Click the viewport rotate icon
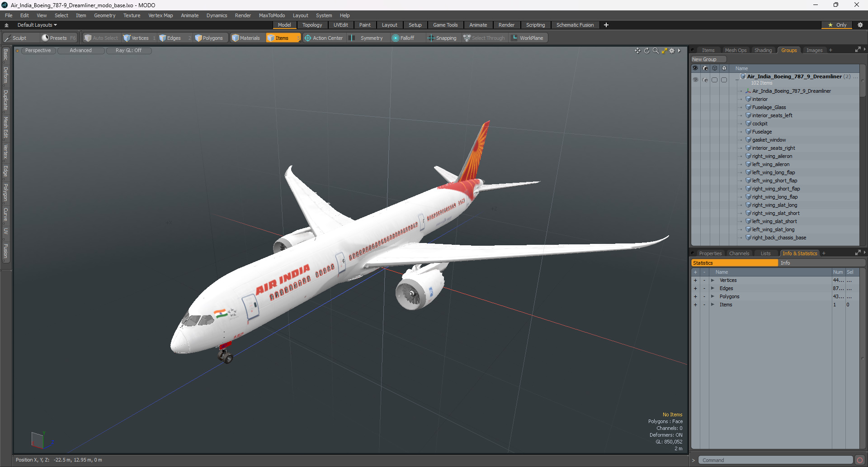 tap(646, 51)
